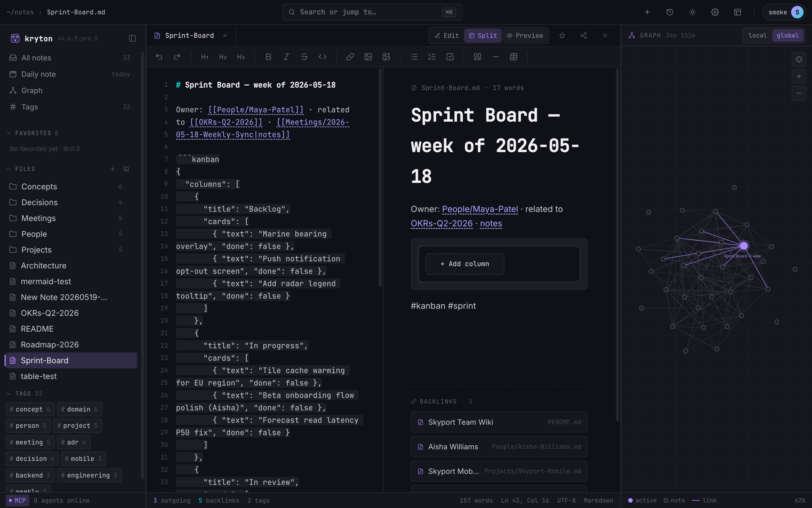Apply strikethrough formatting

(304, 57)
